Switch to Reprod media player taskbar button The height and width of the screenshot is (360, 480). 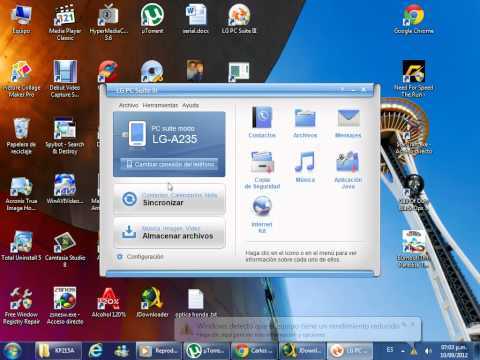pyautogui.click(x=158, y=351)
